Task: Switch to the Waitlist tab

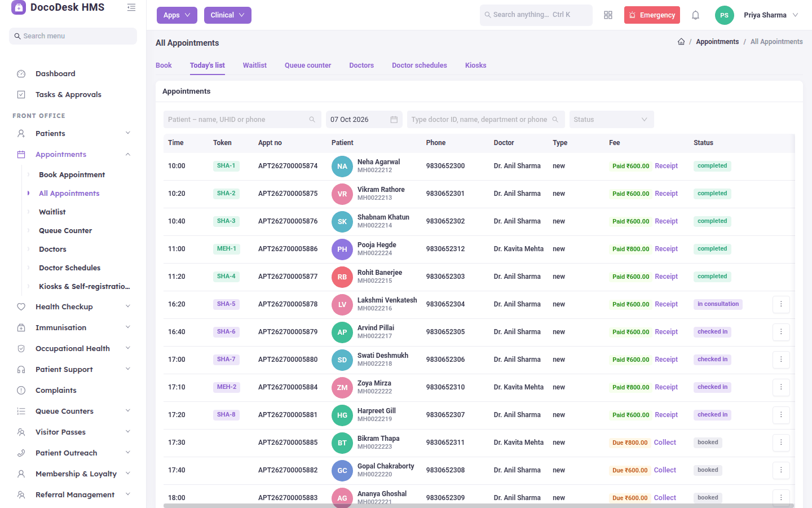Action: [255, 65]
